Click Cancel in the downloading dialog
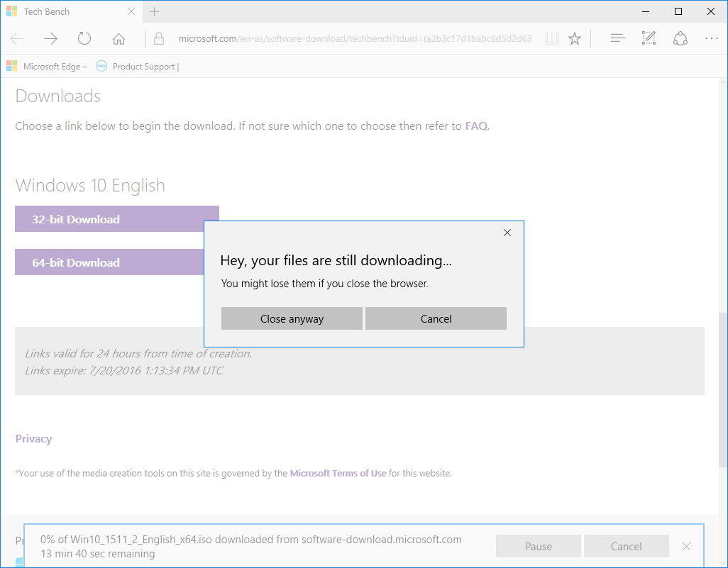This screenshot has height=568, width=728. pyautogui.click(x=436, y=318)
